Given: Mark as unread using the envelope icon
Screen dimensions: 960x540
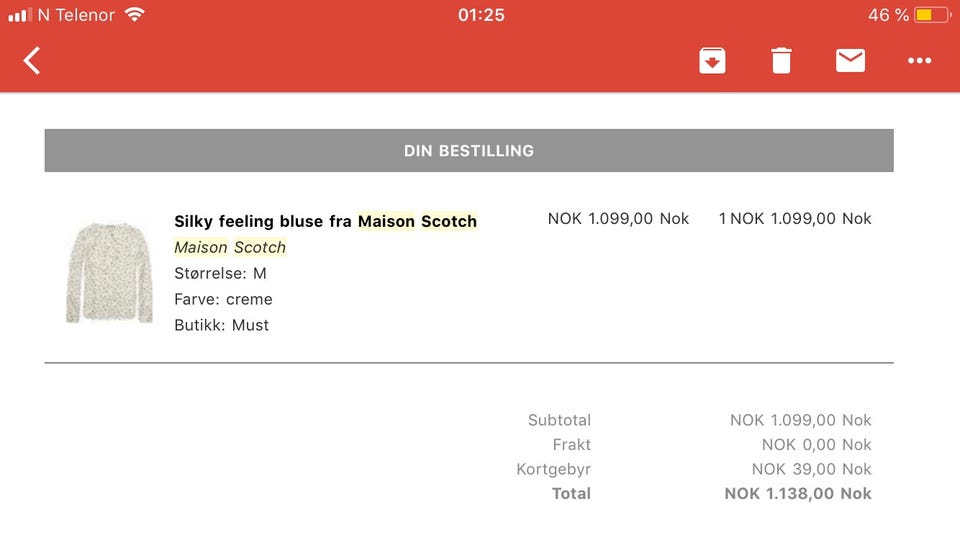Looking at the screenshot, I should click(x=850, y=61).
